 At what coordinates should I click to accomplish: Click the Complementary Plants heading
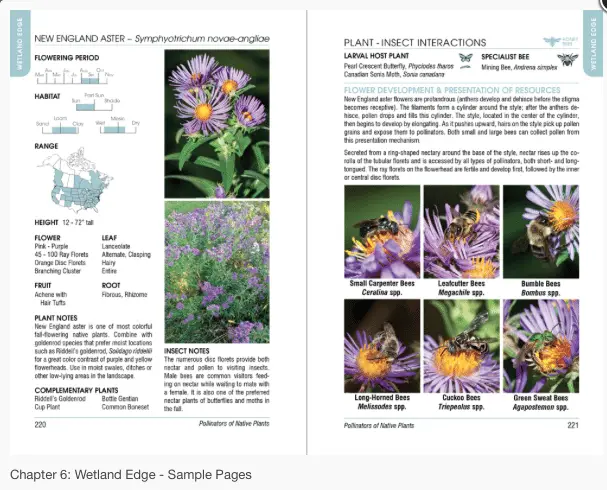76,390
